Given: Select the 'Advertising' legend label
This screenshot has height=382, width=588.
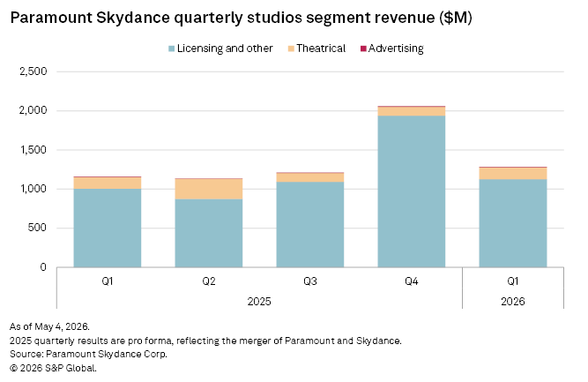Looking at the screenshot, I should tap(396, 49).
